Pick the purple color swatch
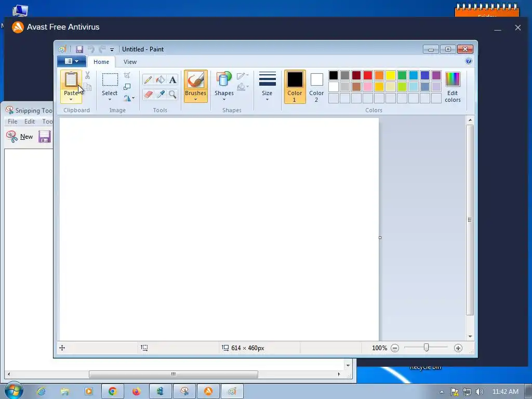The width and height of the screenshot is (532, 399). click(436, 75)
